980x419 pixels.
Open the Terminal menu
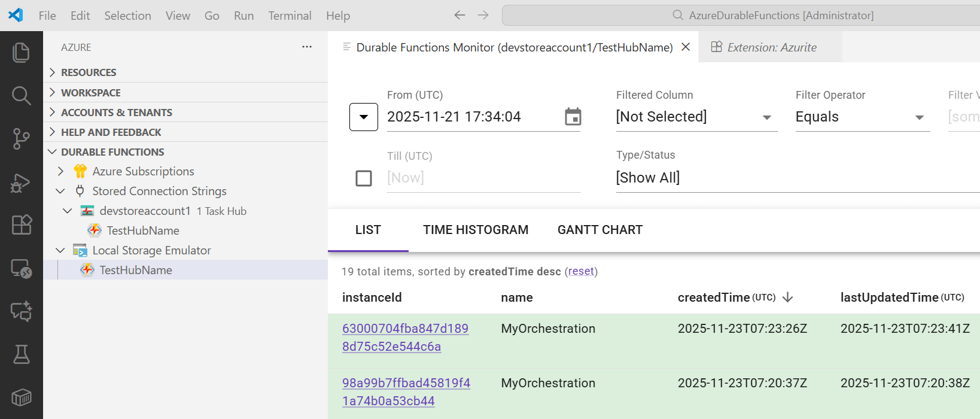(290, 16)
